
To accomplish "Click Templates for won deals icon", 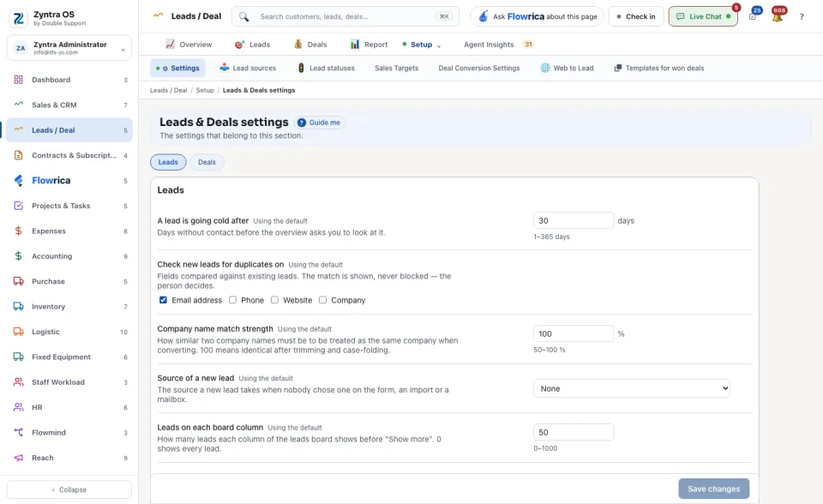I will tap(618, 68).
